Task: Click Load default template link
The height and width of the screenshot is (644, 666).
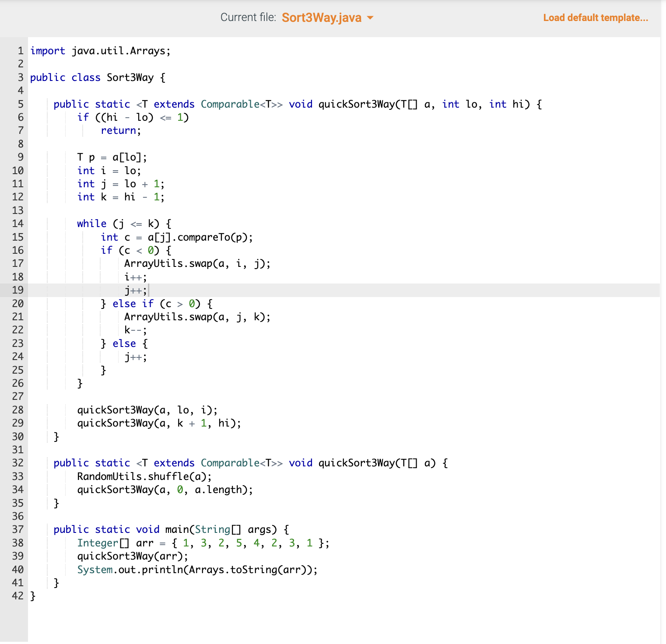Action: click(x=596, y=17)
